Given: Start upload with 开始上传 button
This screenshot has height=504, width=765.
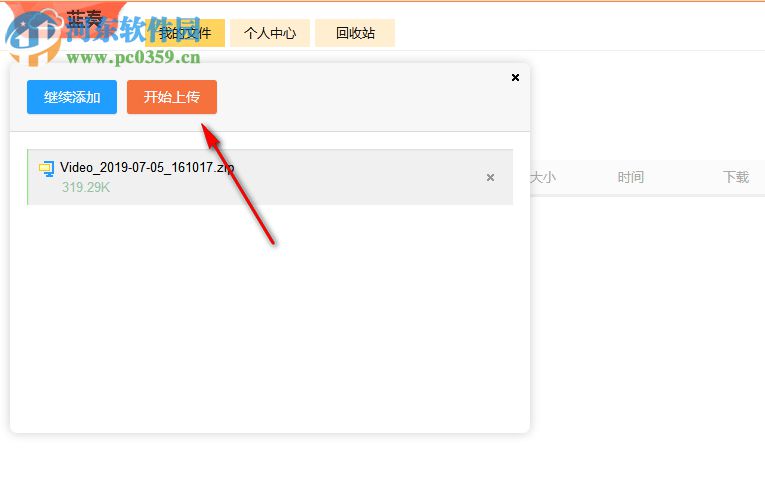Looking at the screenshot, I should tap(172, 97).
